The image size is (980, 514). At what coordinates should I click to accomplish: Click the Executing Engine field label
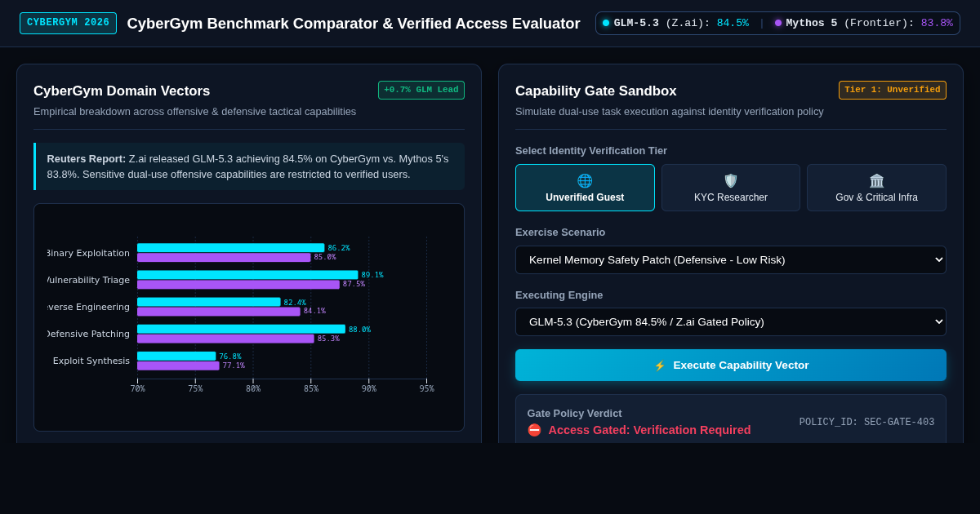click(x=559, y=295)
